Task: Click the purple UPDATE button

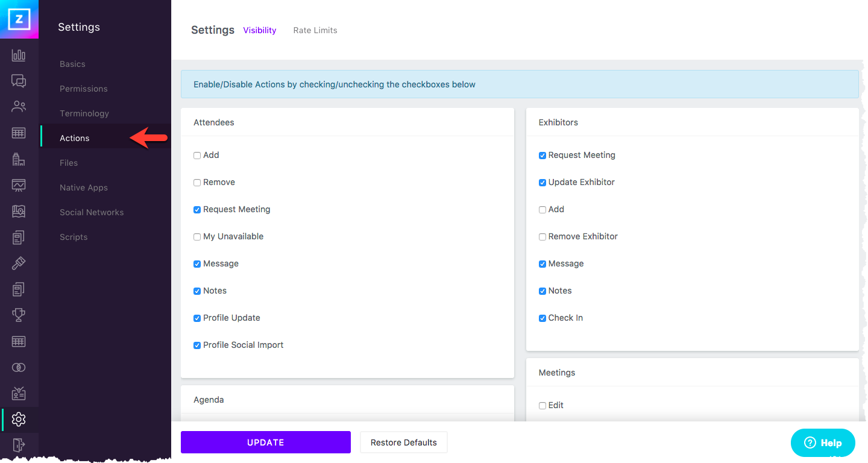Action: (x=266, y=443)
